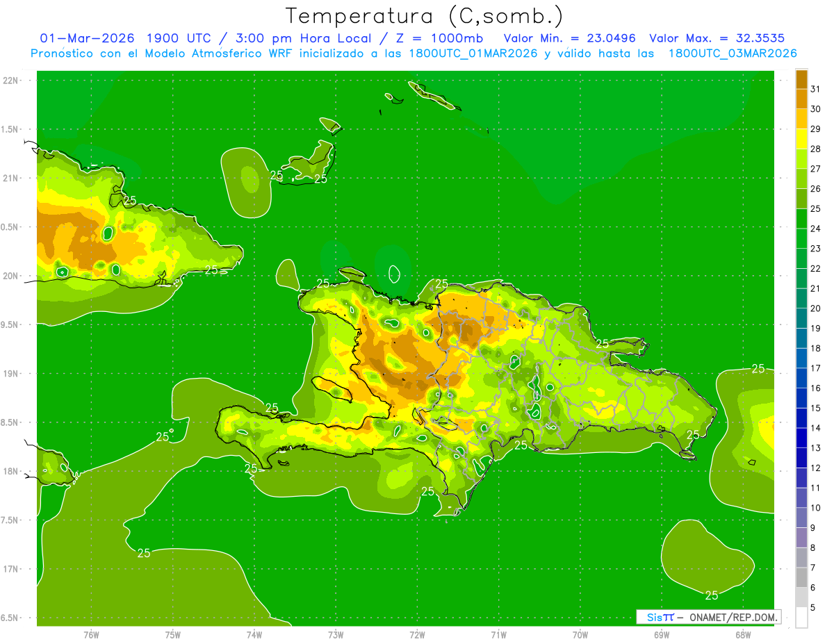This screenshot has height=644, width=834.
Task: Click the "29" value on the color scale
Action: pyautogui.click(x=815, y=129)
